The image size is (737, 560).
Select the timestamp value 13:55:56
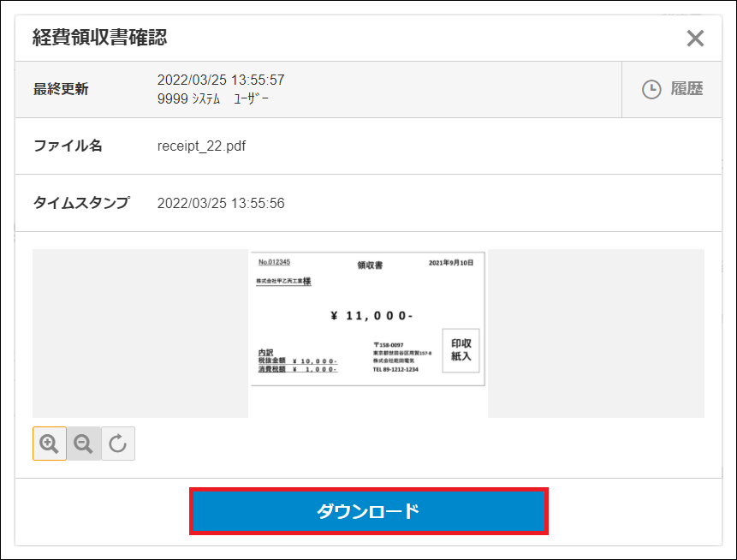point(255,203)
